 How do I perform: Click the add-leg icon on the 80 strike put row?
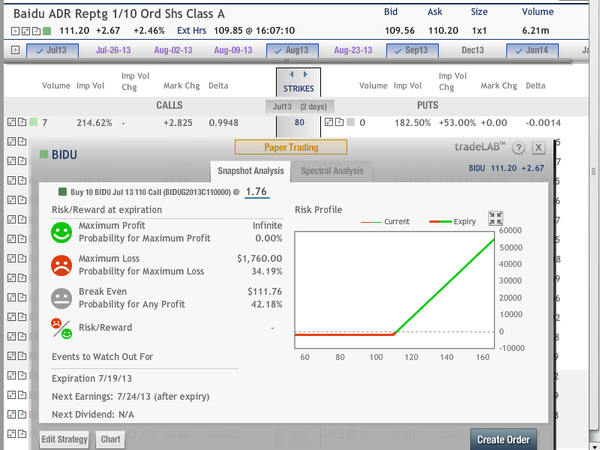339,122
